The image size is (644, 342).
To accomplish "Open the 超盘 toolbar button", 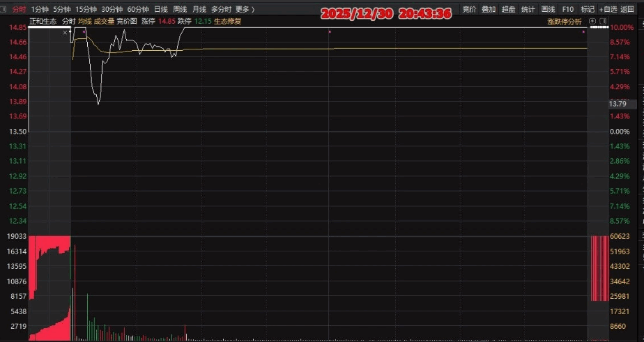I will click(508, 9).
